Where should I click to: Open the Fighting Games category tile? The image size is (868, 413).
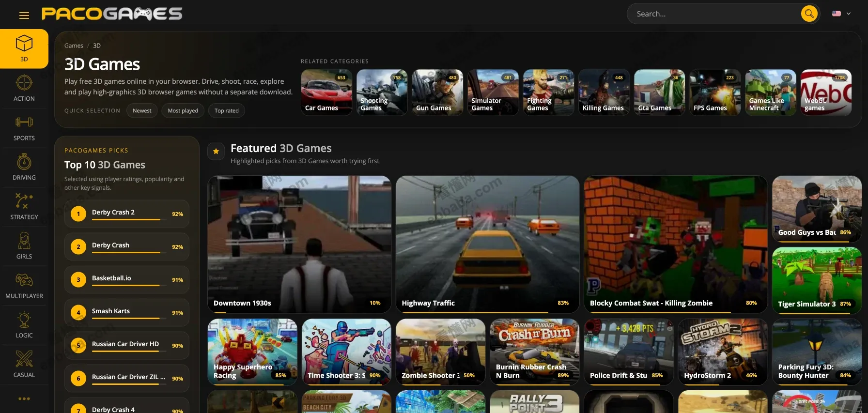pos(548,92)
